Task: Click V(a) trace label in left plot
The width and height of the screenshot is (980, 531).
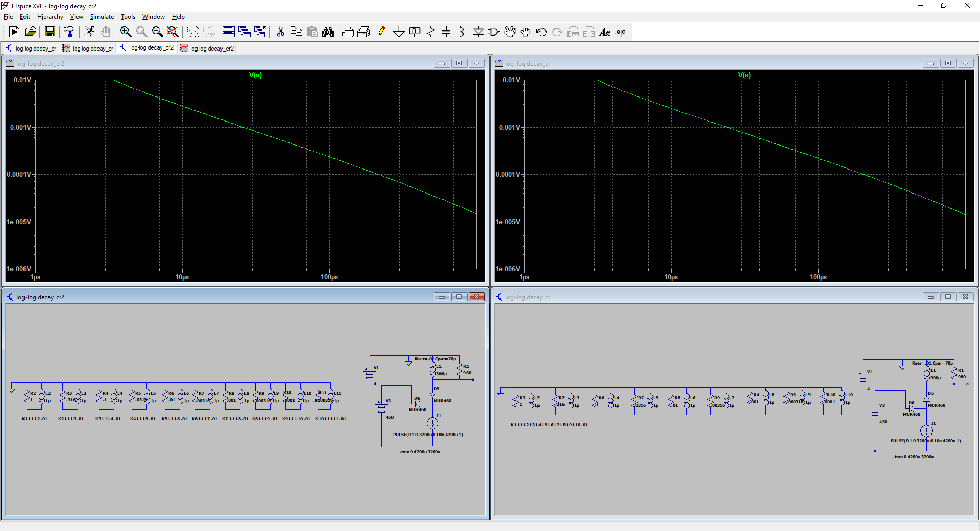Action: click(x=255, y=75)
